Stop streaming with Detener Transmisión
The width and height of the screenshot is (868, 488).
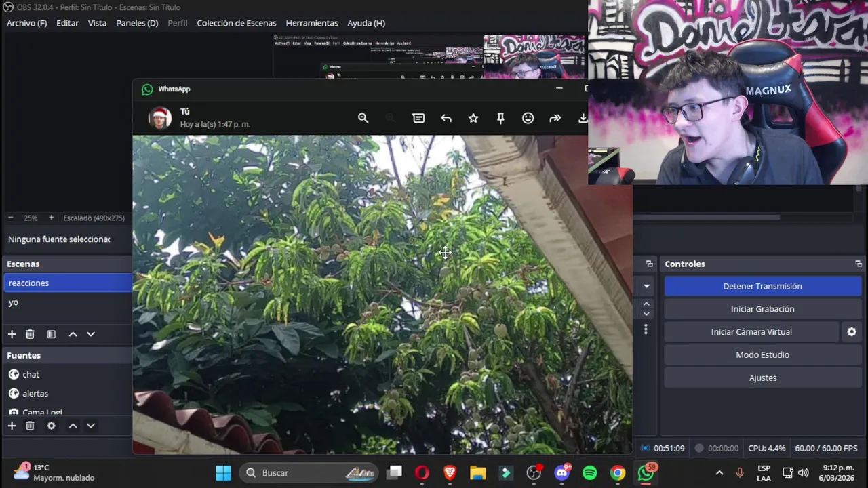point(762,286)
